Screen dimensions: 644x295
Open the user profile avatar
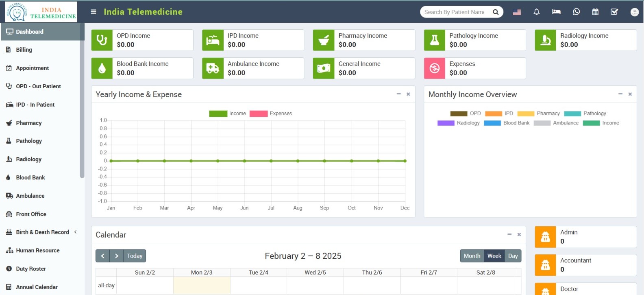coord(634,12)
